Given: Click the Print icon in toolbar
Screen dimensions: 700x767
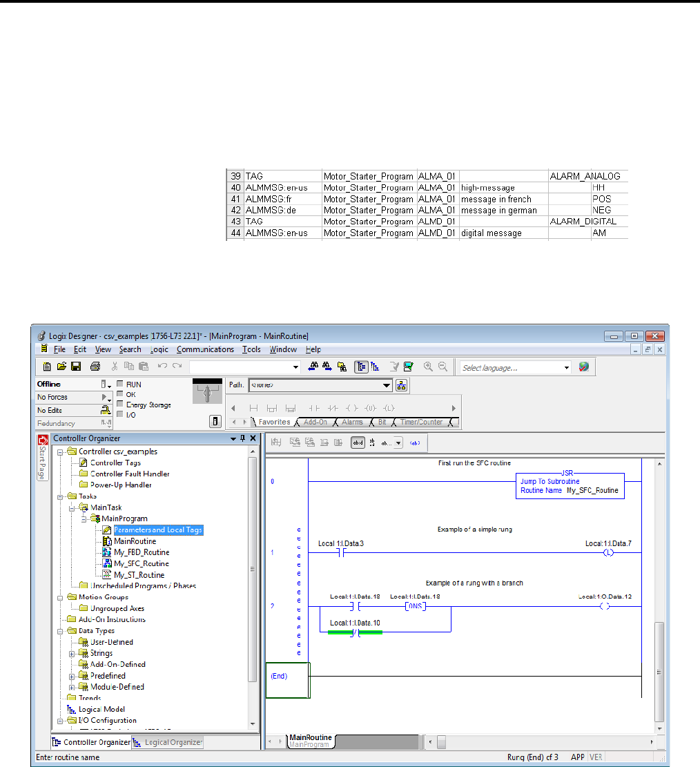Looking at the screenshot, I should (95, 367).
